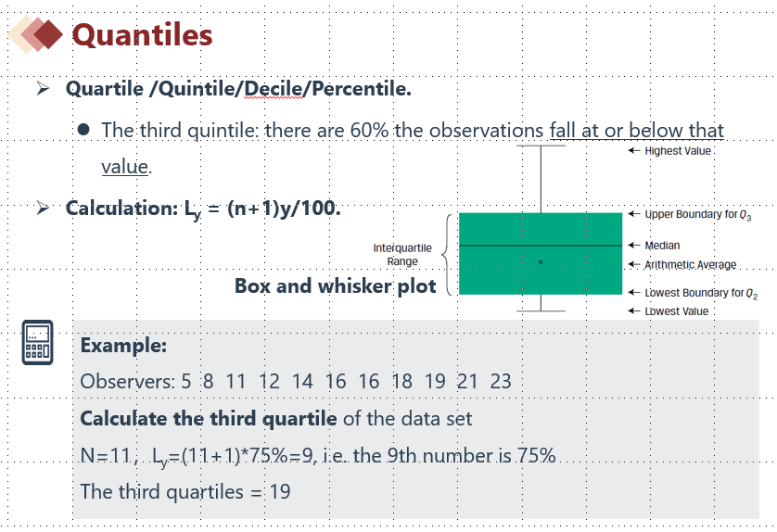Click the word 'Decile' with red squiggly underline
777x532 pixels.
271,90
